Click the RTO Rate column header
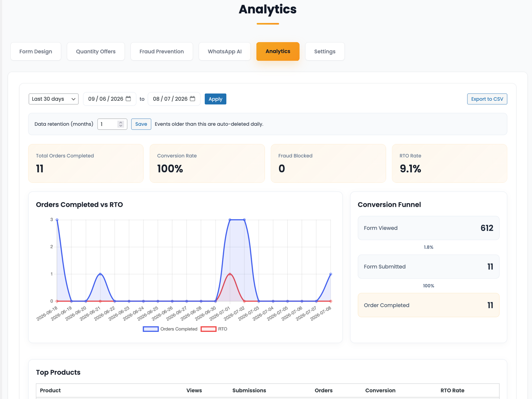The image size is (532, 399). (453, 390)
